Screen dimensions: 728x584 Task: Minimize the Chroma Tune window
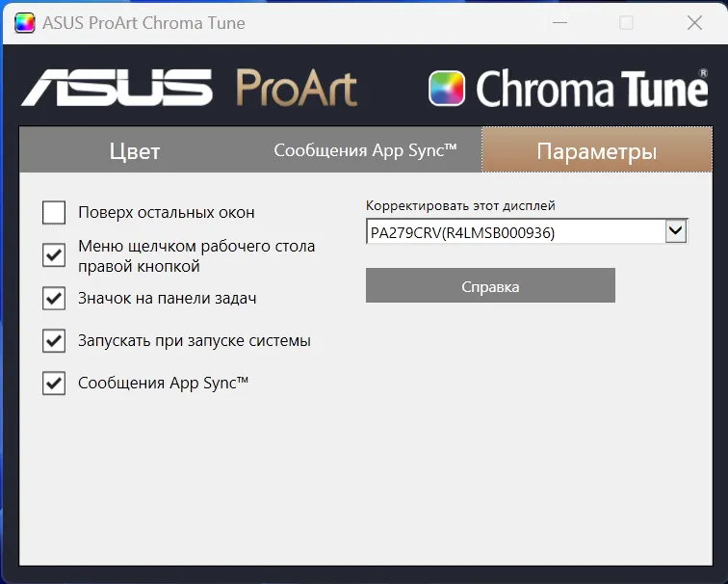click(x=559, y=23)
